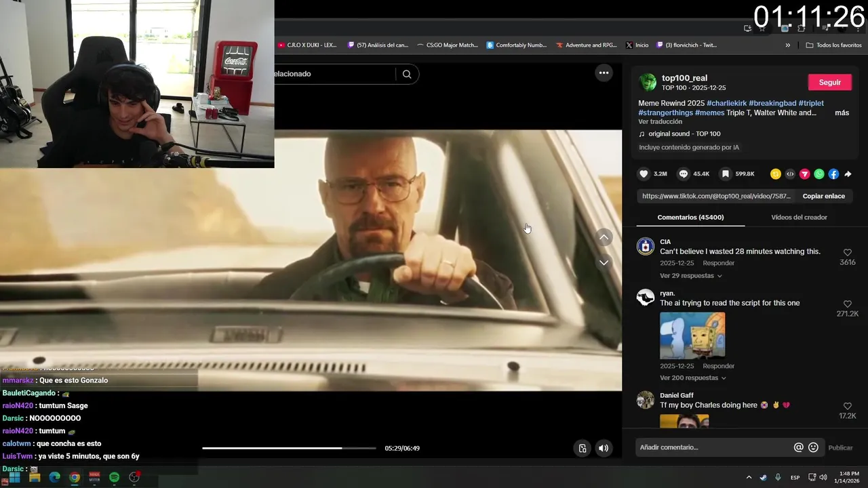
Task: Like the video with the heart icon
Action: [x=644, y=174]
